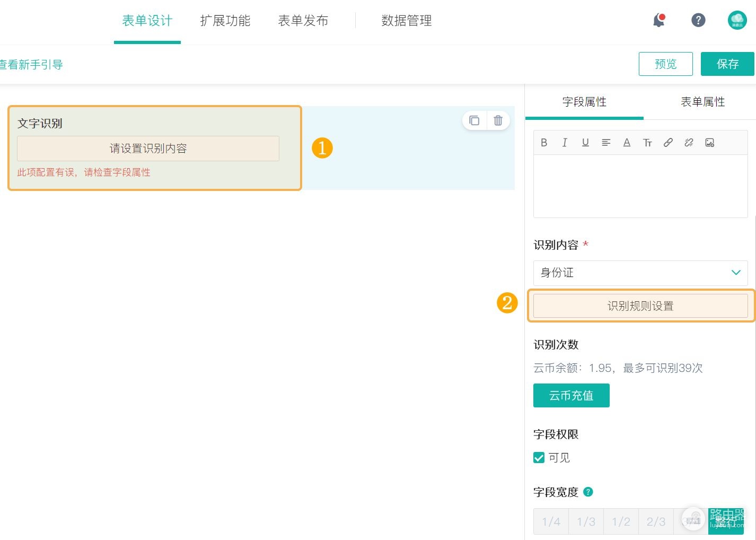Select 2/3 field width
The image size is (756, 540).
[656, 521]
